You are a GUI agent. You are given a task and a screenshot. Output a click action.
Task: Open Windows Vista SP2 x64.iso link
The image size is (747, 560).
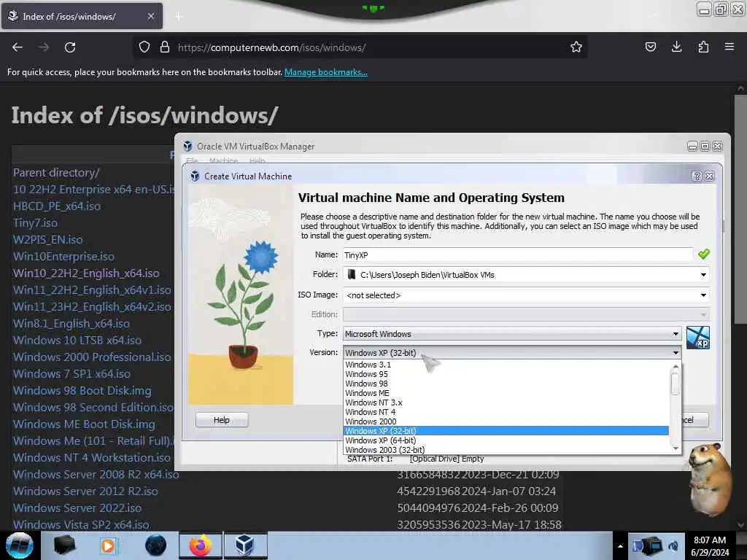[81, 525]
